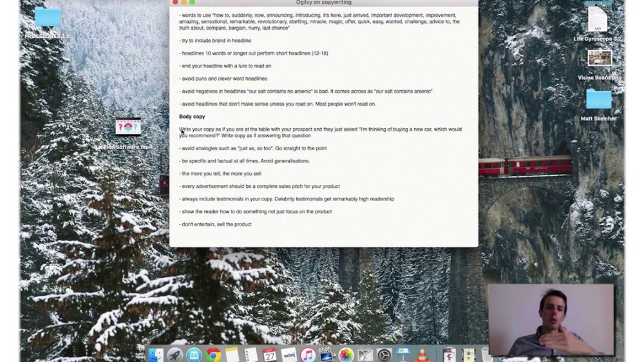Open the Writer app in dock
The image size is (644, 362).
tap(289, 355)
